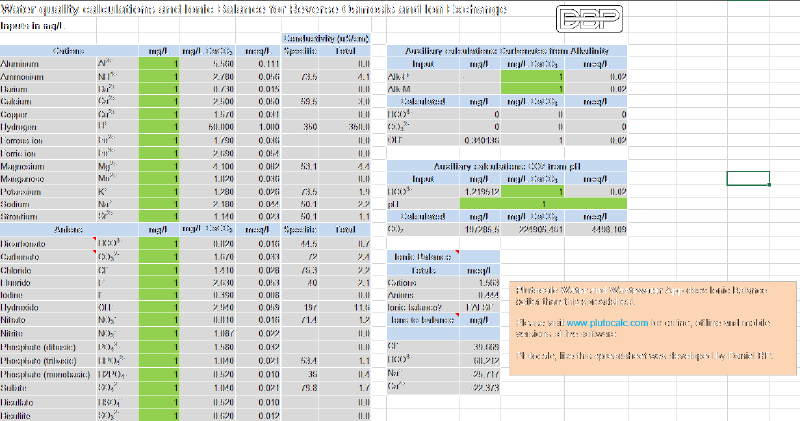The image size is (800, 421).
Task: Click the 'Conductivity (uS/cm)' header cell
Action: click(x=326, y=38)
